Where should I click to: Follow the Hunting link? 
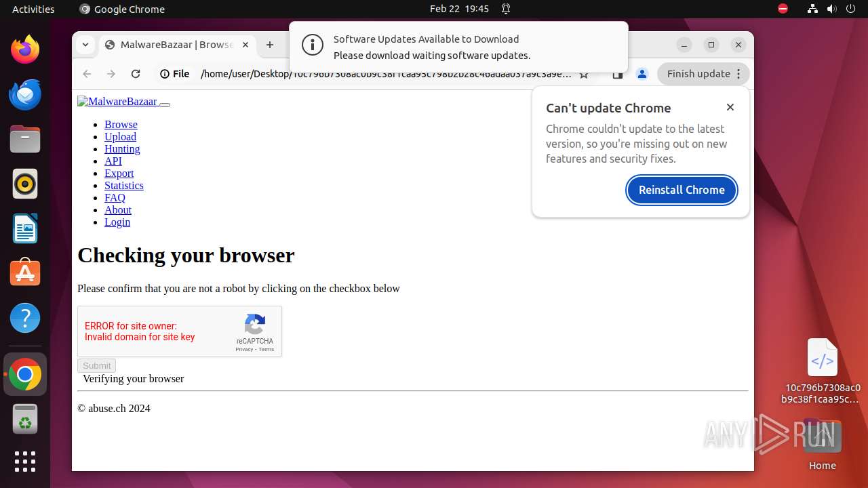pos(122,148)
